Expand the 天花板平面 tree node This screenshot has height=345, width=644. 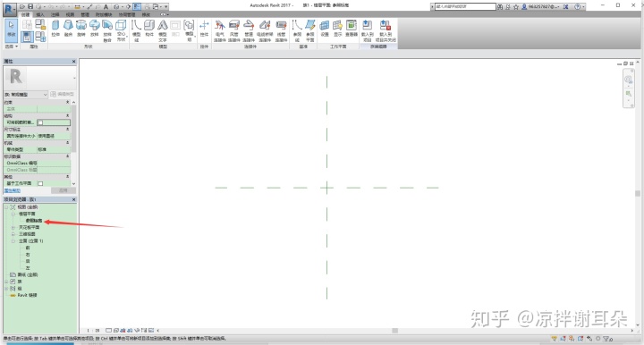13,227
